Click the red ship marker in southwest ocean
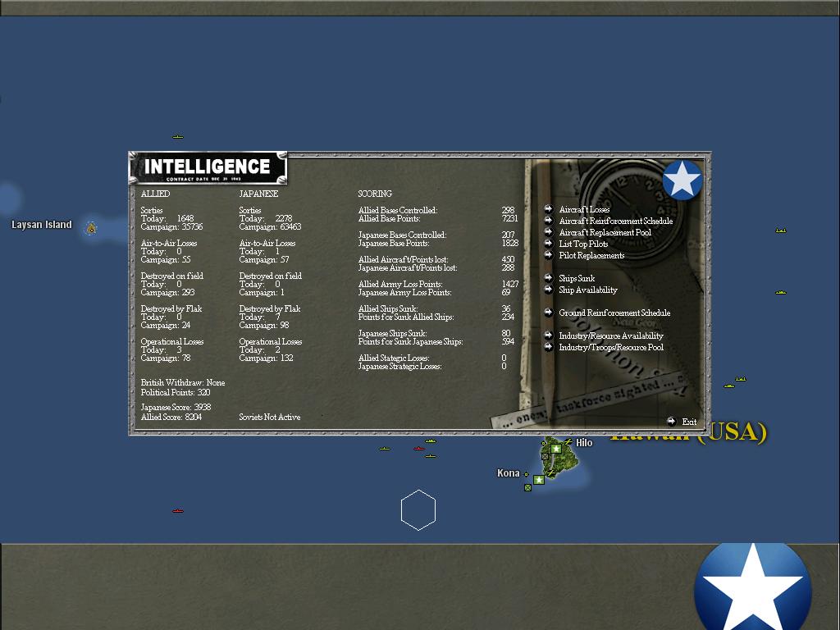Screen dimensions: 840x630 point(178,511)
